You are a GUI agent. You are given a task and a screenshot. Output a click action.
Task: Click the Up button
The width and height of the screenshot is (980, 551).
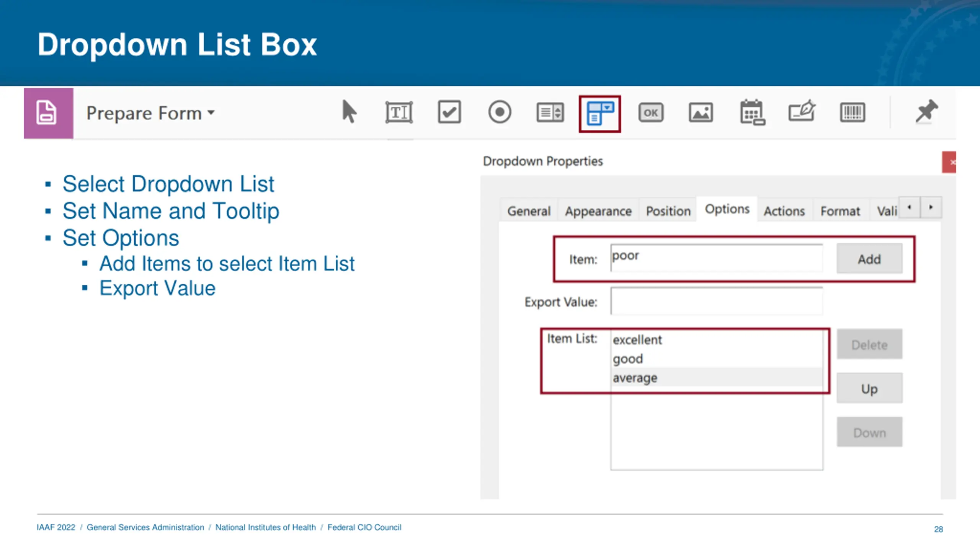[869, 388]
